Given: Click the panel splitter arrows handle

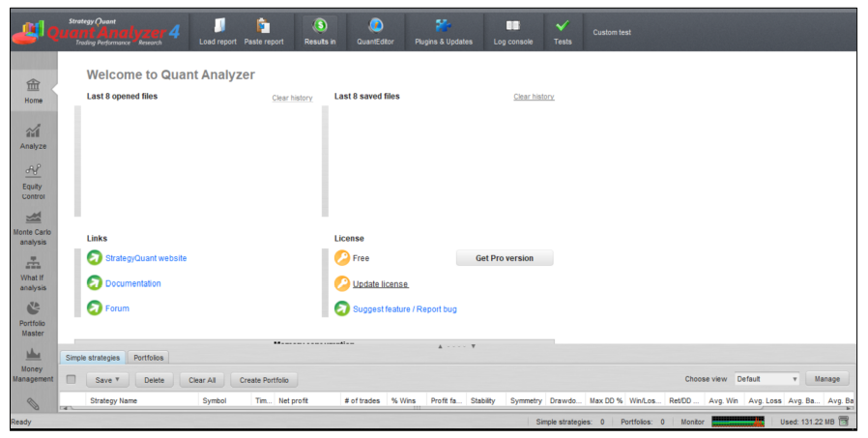Looking at the screenshot, I should coord(456,347).
